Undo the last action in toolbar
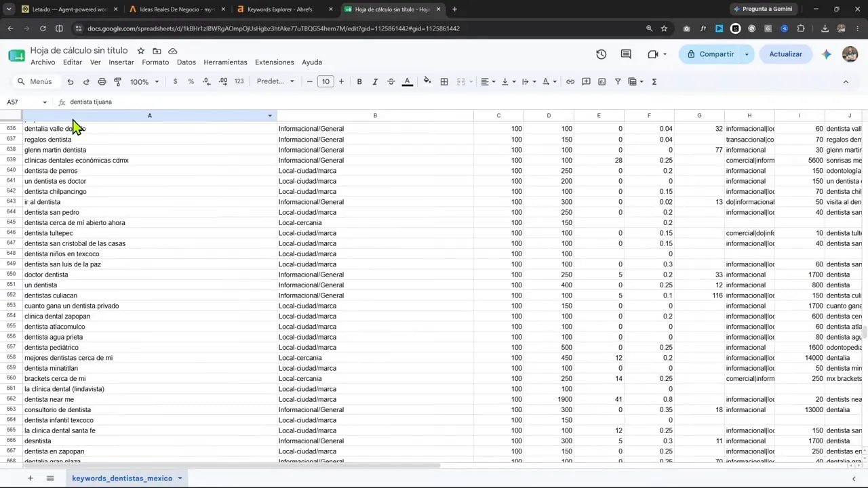The width and height of the screenshot is (868, 488). 71,81
